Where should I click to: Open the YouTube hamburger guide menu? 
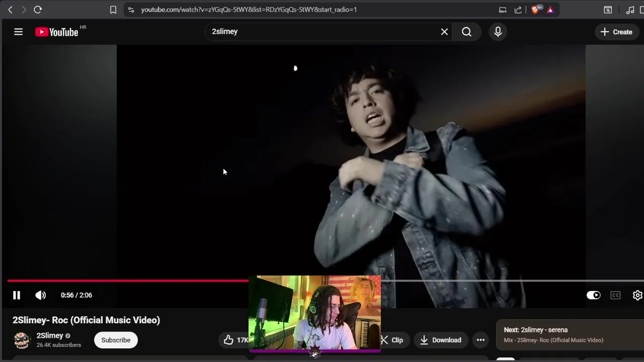19,32
